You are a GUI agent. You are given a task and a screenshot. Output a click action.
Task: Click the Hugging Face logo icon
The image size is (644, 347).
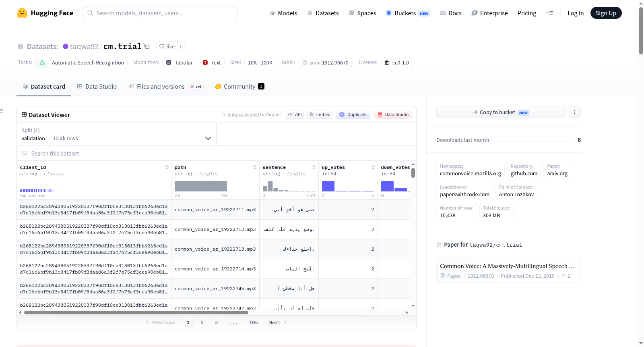click(22, 13)
